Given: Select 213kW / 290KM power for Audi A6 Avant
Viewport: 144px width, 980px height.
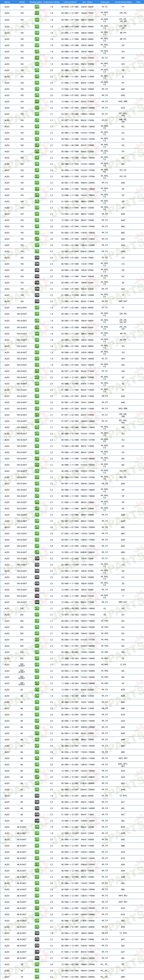Looking at the screenshot, I should (x=87, y=921).
